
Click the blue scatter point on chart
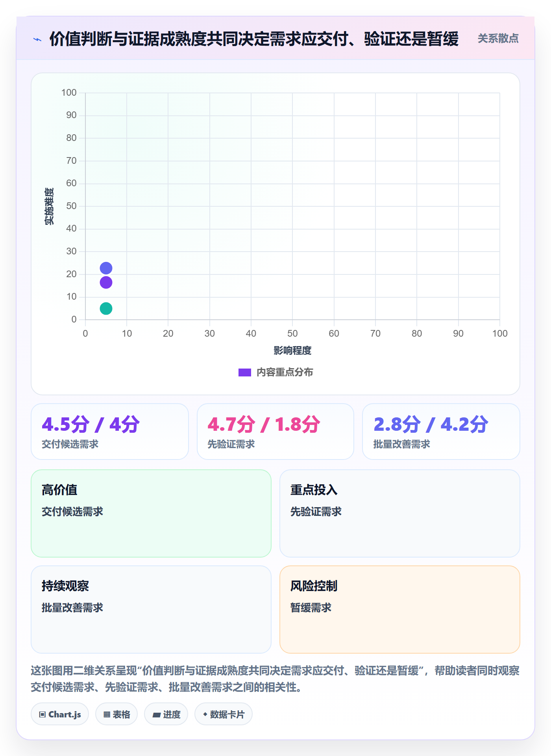tap(106, 268)
